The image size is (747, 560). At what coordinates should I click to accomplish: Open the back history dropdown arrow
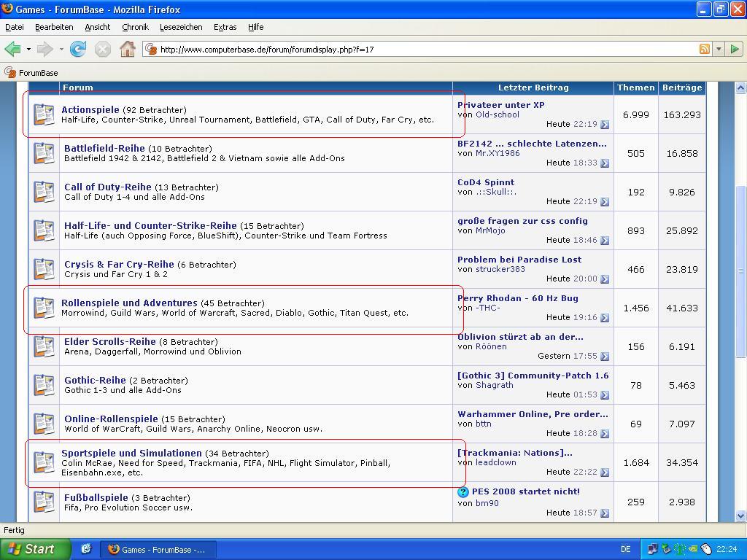(x=28, y=49)
